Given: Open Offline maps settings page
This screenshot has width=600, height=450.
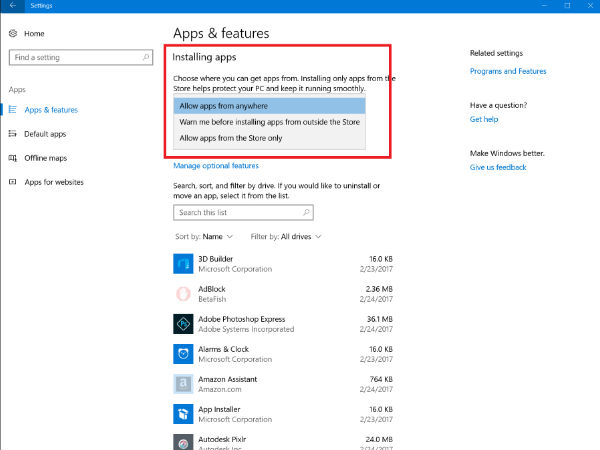Looking at the screenshot, I should [44, 158].
